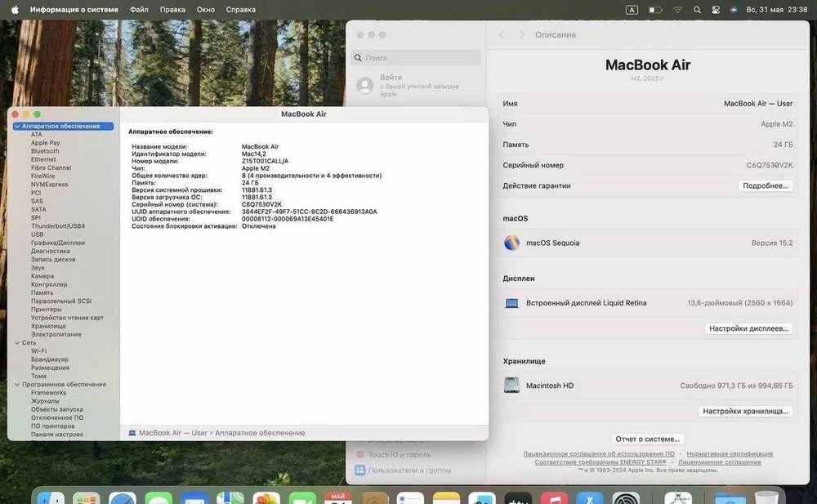
Task: Open Calendar showing МАЙ in the Dock
Action: point(338,499)
